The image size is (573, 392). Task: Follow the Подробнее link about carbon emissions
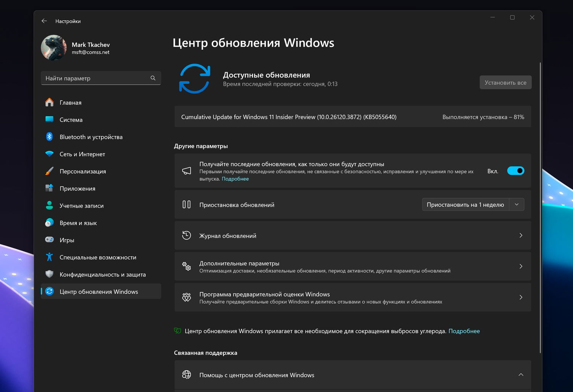tap(464, 331)
